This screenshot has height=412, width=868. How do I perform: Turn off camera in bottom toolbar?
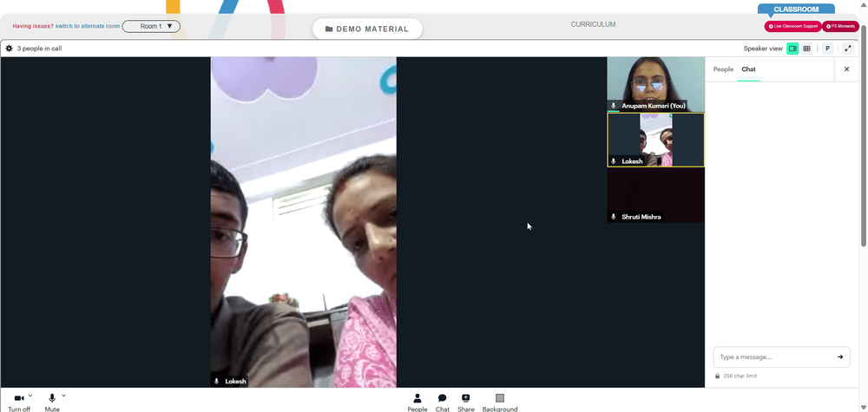click(x=19, y=402)
